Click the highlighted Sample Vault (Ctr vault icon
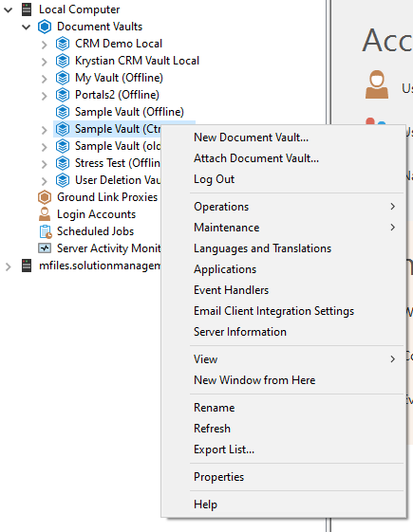 coord(63,129)
